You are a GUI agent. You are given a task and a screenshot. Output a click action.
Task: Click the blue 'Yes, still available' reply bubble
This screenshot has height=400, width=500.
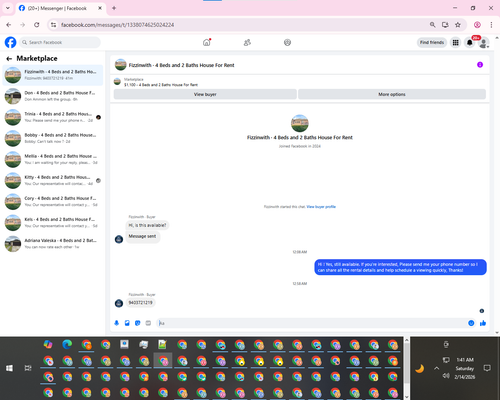[x=400, y=267]
